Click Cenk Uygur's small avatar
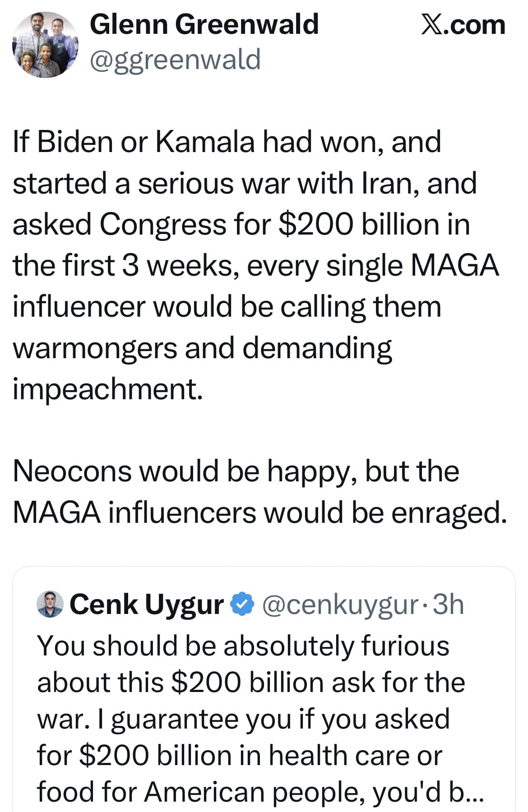Screen dimensions: 528x812 click(x=50, y=604)
